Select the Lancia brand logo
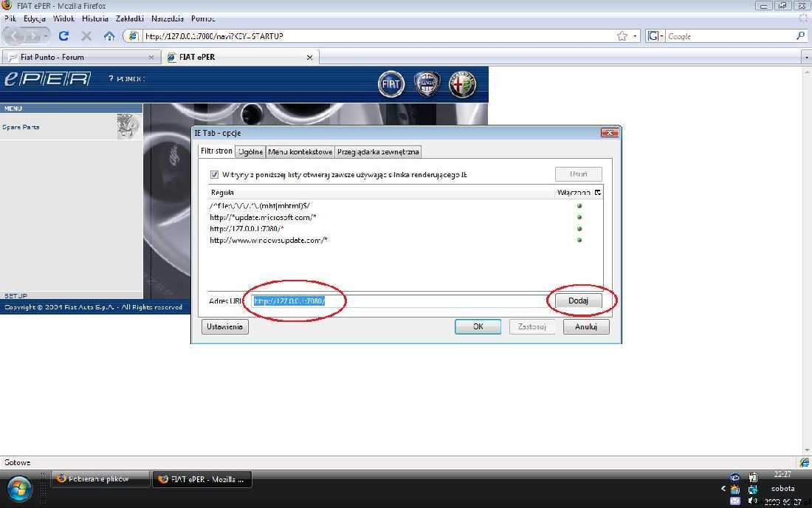This screenshot has width=812, height=508. (x=427, y=84)
